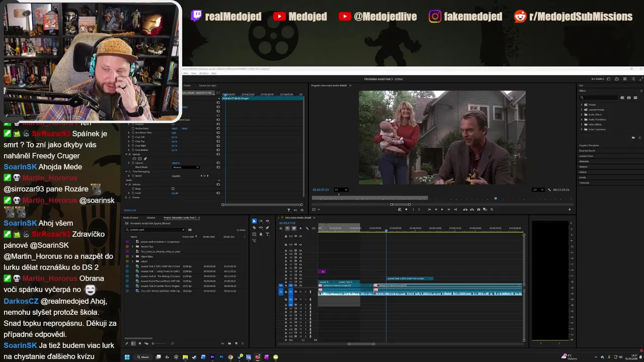Select the Type tool
The image size is (644, 362).
(x=267, y=234)
